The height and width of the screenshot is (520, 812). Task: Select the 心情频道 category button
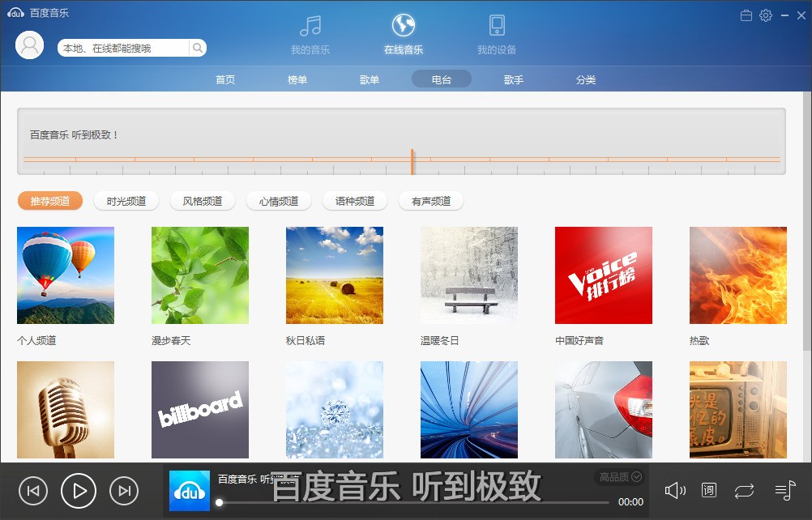[279, 201]
